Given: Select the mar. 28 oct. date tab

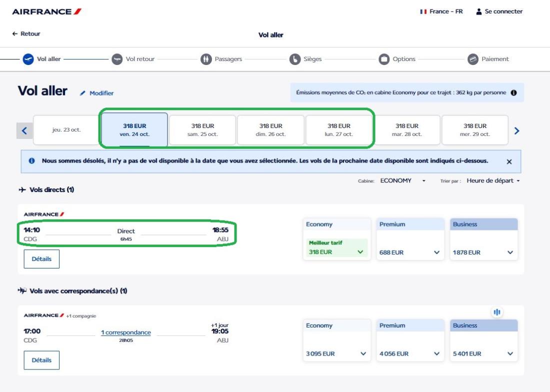Looking at the screenshot, I should [x=407, y=130].
